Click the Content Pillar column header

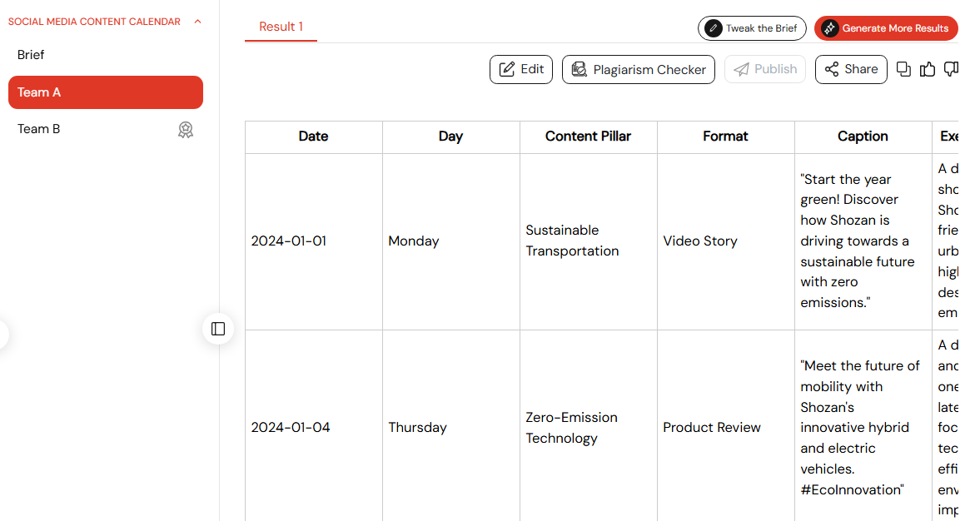pyautogui.click(x=589, y=136)
